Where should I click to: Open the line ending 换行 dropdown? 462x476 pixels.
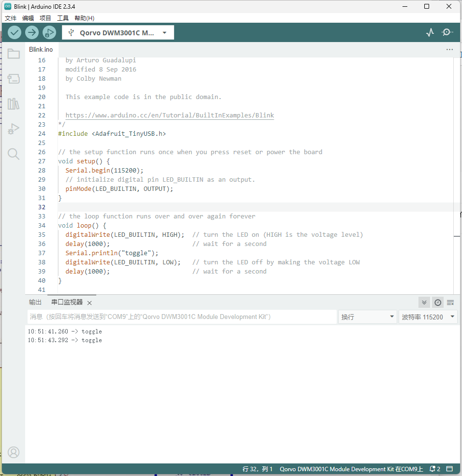368,317
